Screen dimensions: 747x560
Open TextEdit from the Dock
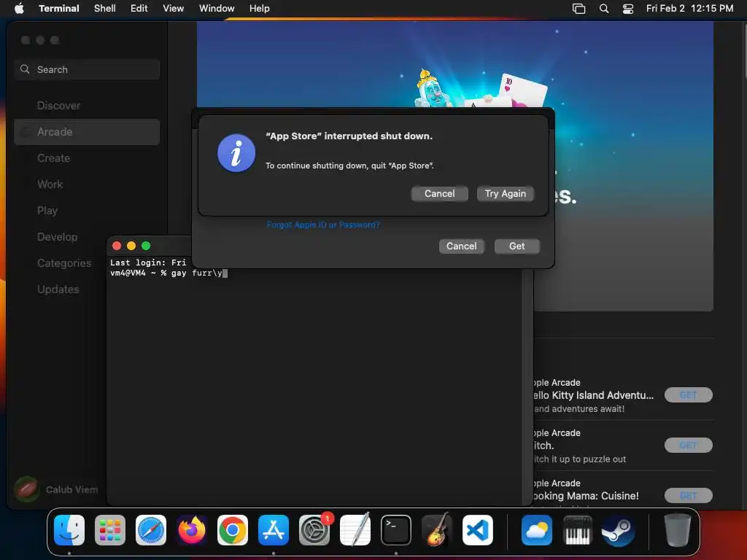click(x=355, y=530)
